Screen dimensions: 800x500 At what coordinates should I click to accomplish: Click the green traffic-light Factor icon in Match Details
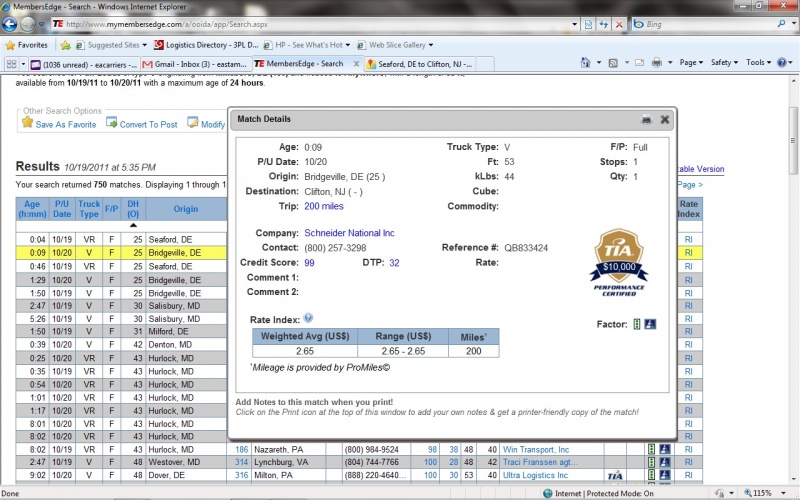[x=637, y=324]
